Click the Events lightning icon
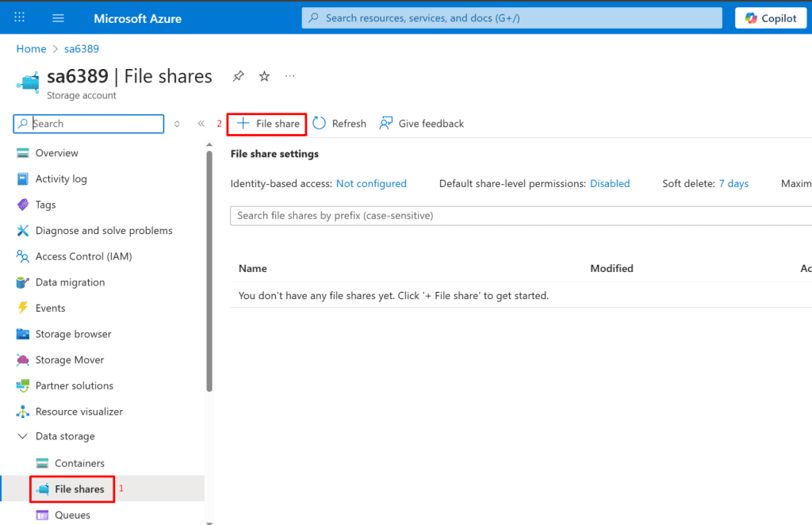Screen dimensions: 812x525 (22, 308)
